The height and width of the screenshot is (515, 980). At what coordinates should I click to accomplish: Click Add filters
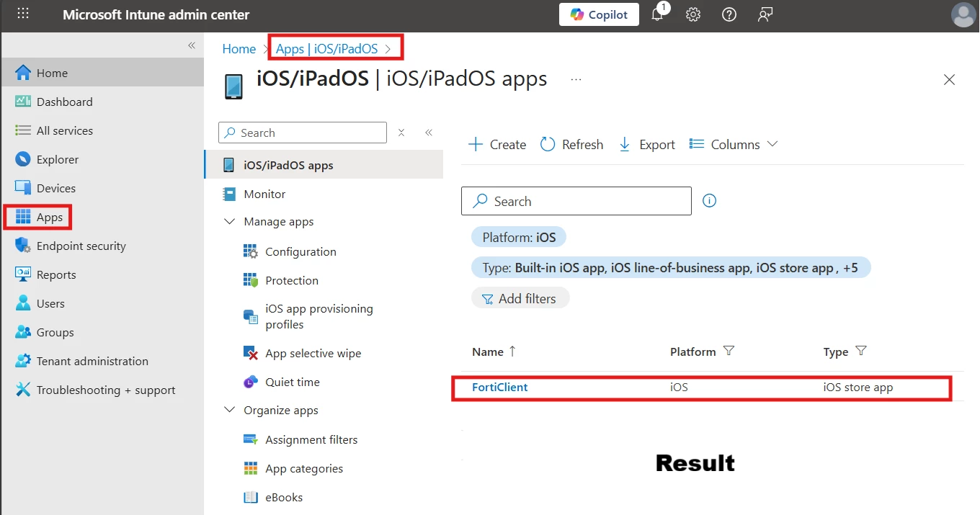[x=520, y=298]
